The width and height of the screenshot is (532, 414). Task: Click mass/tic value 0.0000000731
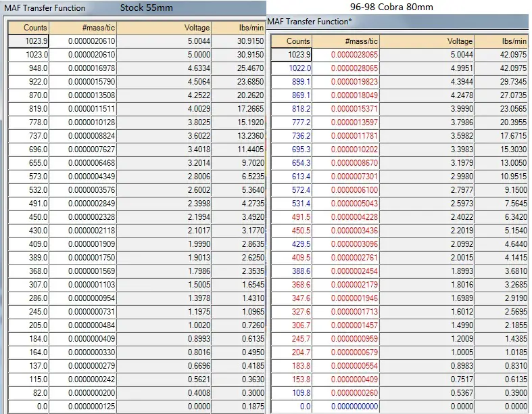[x=82, y=312]
